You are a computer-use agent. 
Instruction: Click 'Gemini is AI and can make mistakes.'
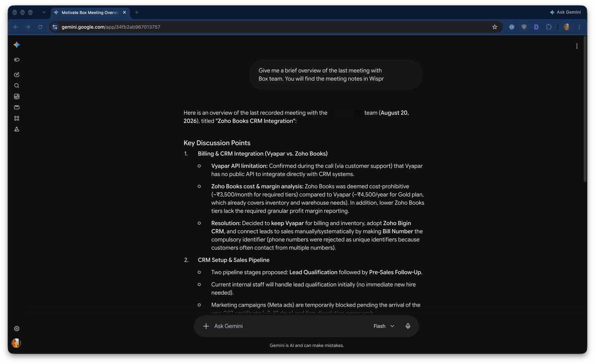tap(307, 346)
